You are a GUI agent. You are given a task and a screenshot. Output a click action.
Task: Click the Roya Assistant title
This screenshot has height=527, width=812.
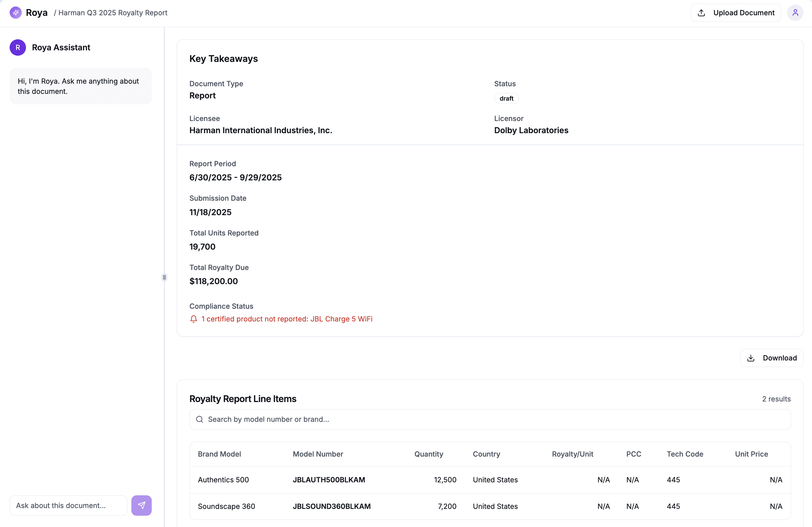coord(61,47)
